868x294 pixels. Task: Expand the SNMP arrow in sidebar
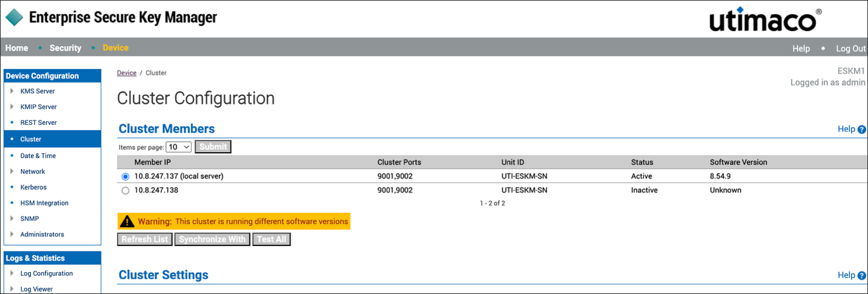click(x=12, y=218)
